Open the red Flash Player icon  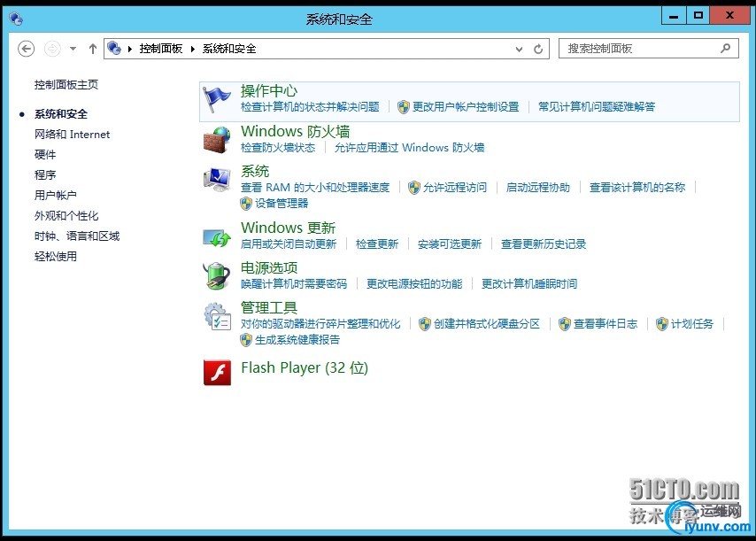click(217, 373)
